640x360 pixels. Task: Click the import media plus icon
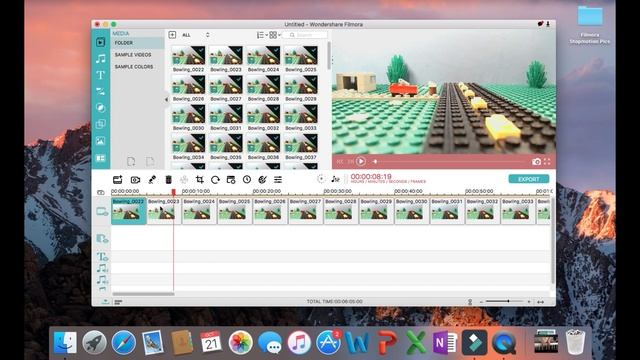point(172,35)
